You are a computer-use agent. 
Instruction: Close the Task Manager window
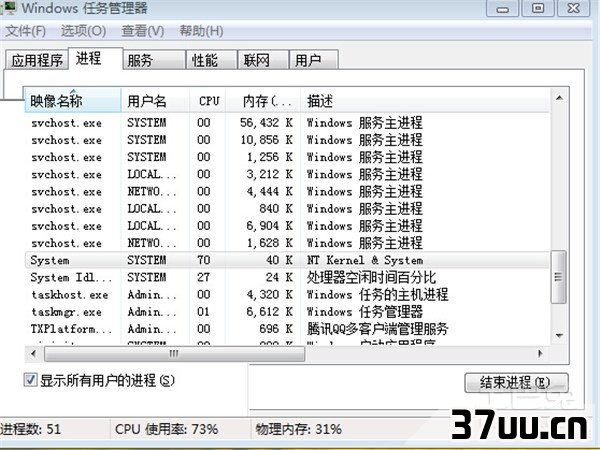tap(573, 8)
